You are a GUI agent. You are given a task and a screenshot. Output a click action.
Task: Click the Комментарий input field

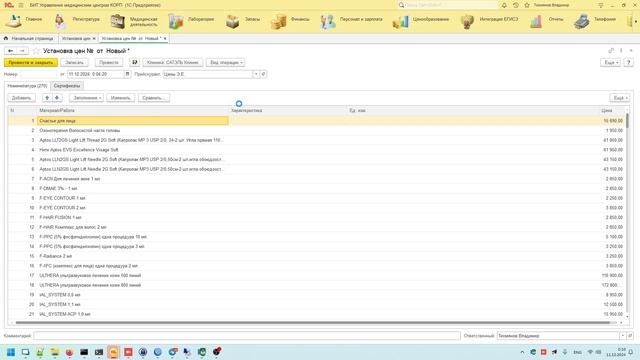click(x=247, y=336)
